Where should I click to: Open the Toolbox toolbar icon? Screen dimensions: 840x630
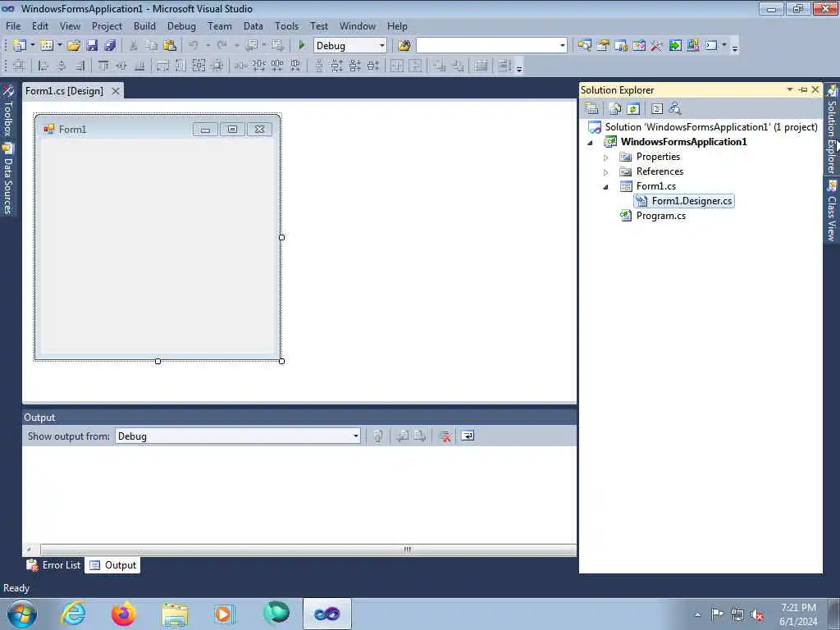[656, 46]
